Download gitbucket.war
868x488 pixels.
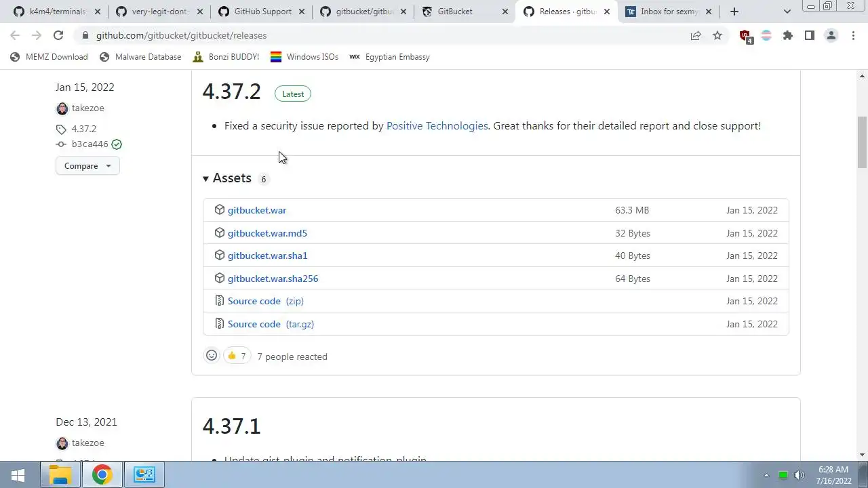[257, 210]
